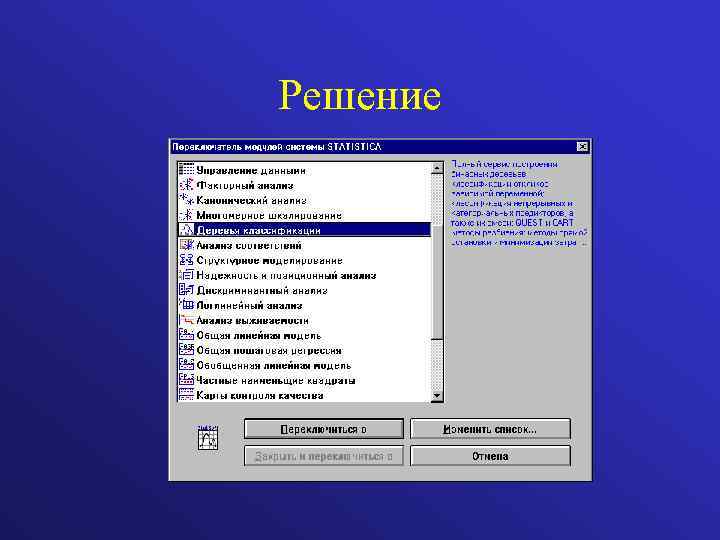
Task: Select Обобщенная линейная модель text
Action: [x=274, y=366]
